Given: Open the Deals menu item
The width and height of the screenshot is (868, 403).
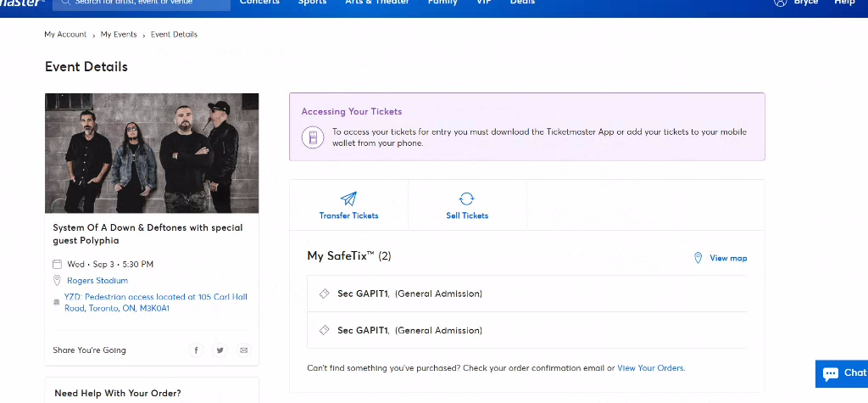Looking at the screenshot, I should pos(522,3).
